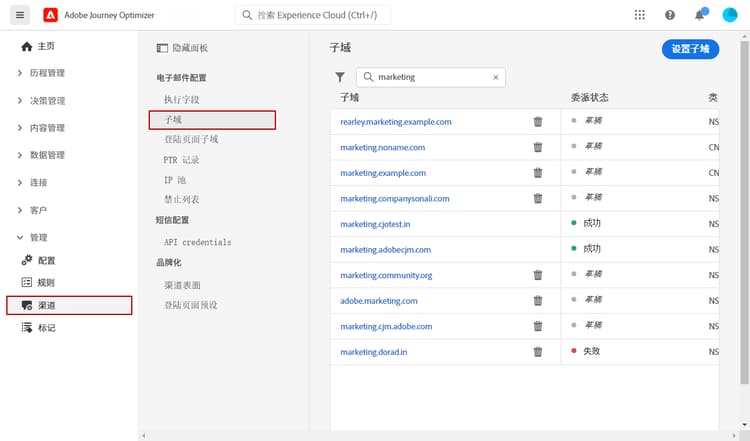Viewport: 750px width, 441px height.
Task: Open the hamburger navigation menu
Action: pos(20,15)
